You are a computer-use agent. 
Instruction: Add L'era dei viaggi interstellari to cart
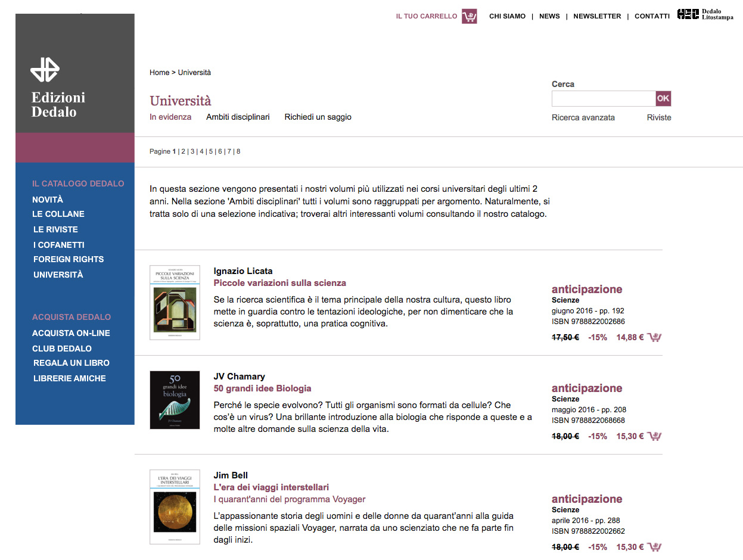tap(655, 547)
